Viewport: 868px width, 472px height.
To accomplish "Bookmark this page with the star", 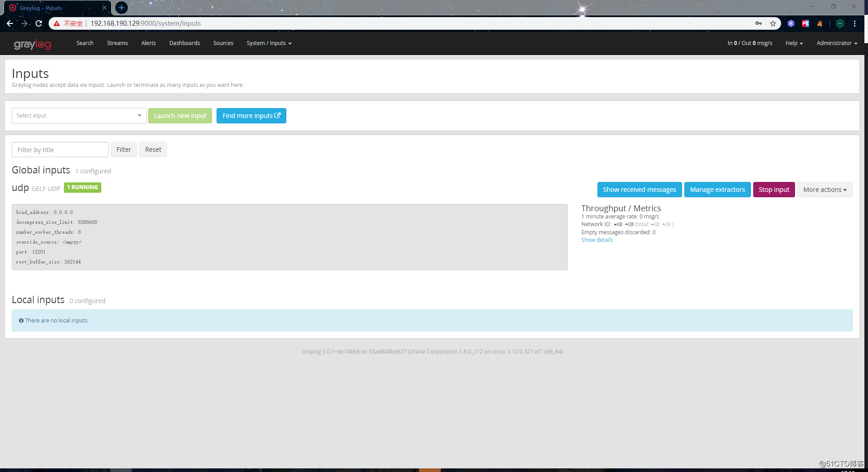I will pos(773,23).
